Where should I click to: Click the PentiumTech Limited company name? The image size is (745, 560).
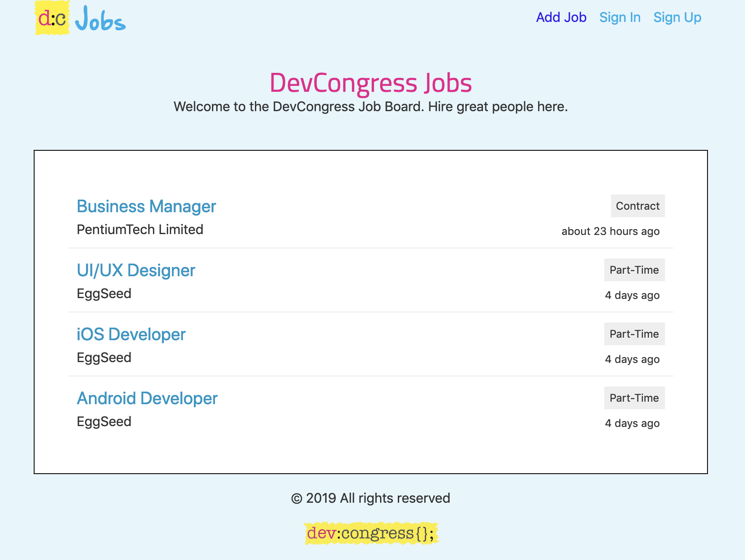pyautogui.click(x=140, y=229)
